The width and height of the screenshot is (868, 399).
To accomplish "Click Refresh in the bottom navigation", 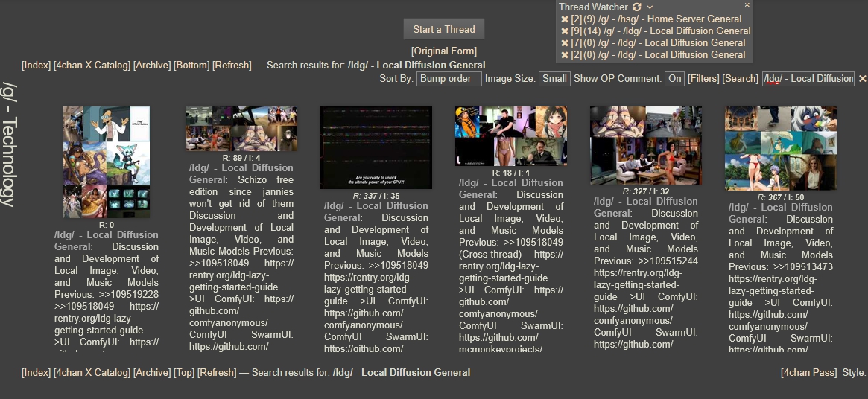I will (217, 372).
